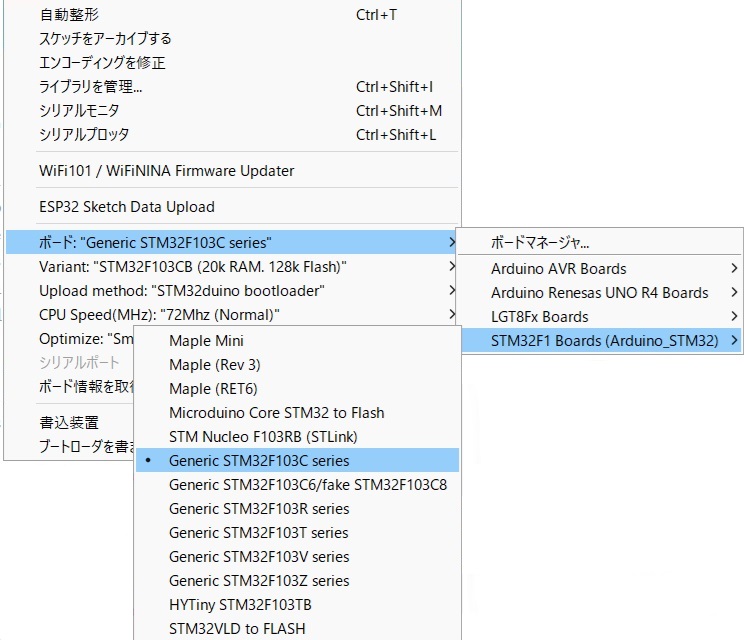Select ESP32 Sketch Data Upload
The width and height of the screenshot is (744, 640).
[x=232, y=207]
